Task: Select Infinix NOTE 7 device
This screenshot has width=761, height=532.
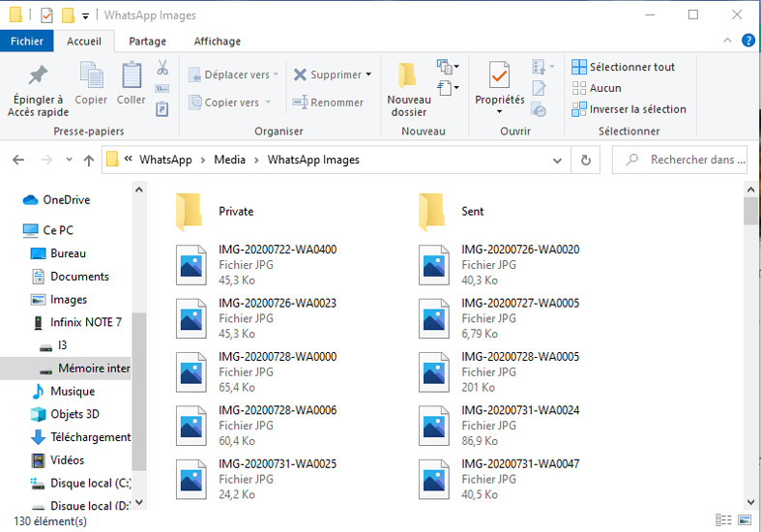Action: point(76,322)
